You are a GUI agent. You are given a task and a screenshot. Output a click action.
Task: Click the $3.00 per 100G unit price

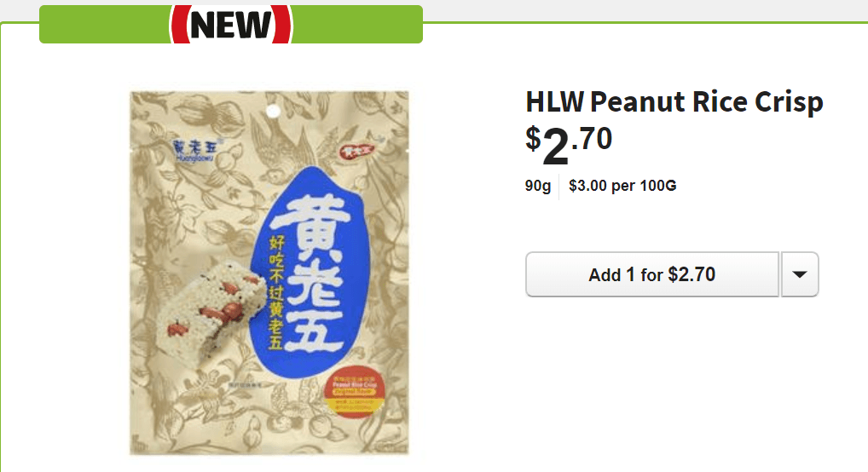(x=622, y=186)
